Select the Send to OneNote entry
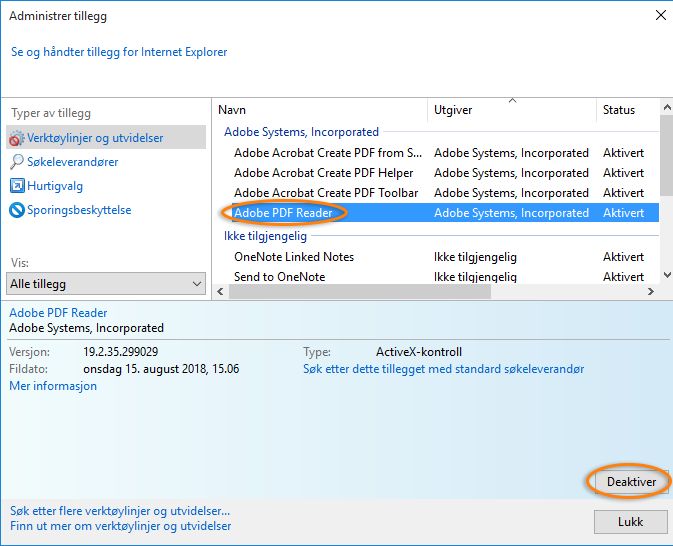 [280, 277]
